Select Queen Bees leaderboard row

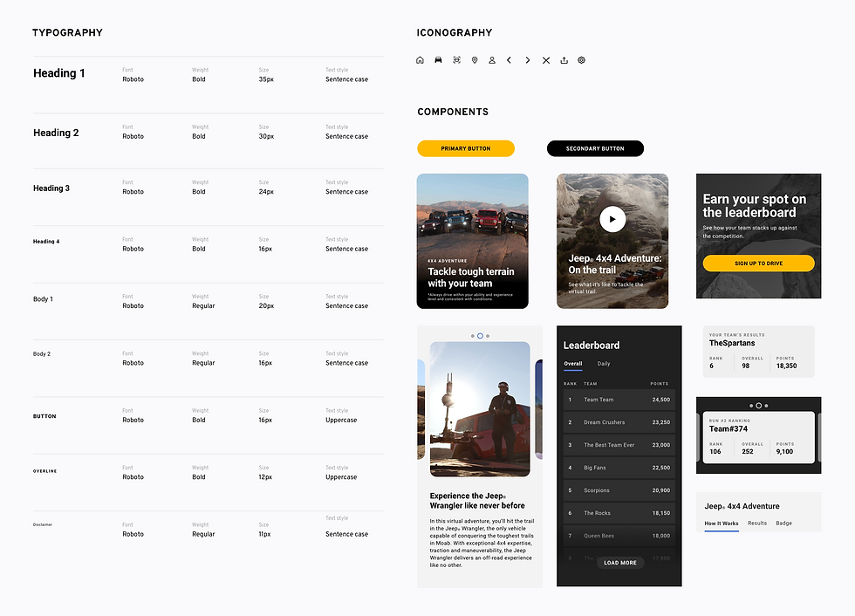[x=619, y=536]
